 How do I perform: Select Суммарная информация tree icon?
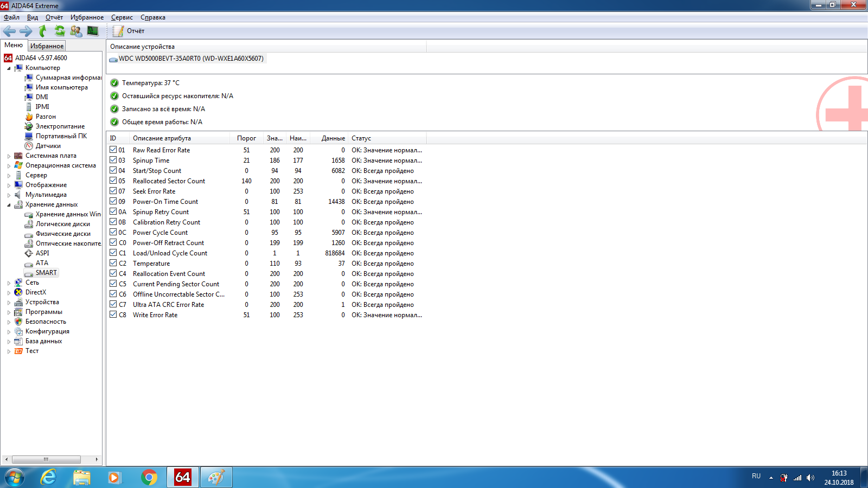[x=29, y=78]
